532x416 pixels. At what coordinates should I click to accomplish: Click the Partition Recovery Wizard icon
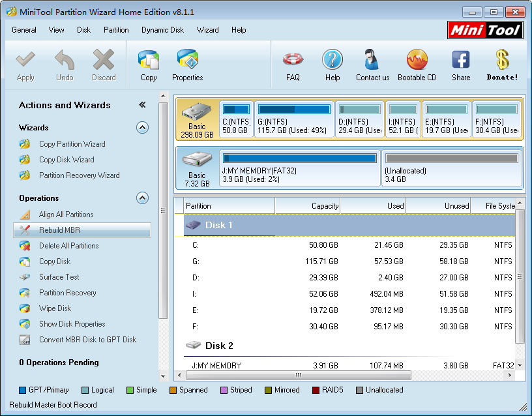coord(25,175)
